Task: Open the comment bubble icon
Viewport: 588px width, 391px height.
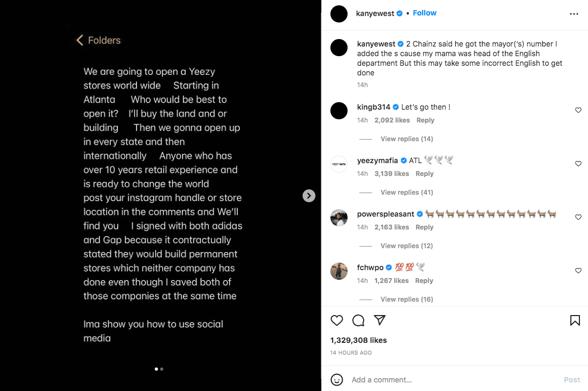Action: [x=358, y=320]
